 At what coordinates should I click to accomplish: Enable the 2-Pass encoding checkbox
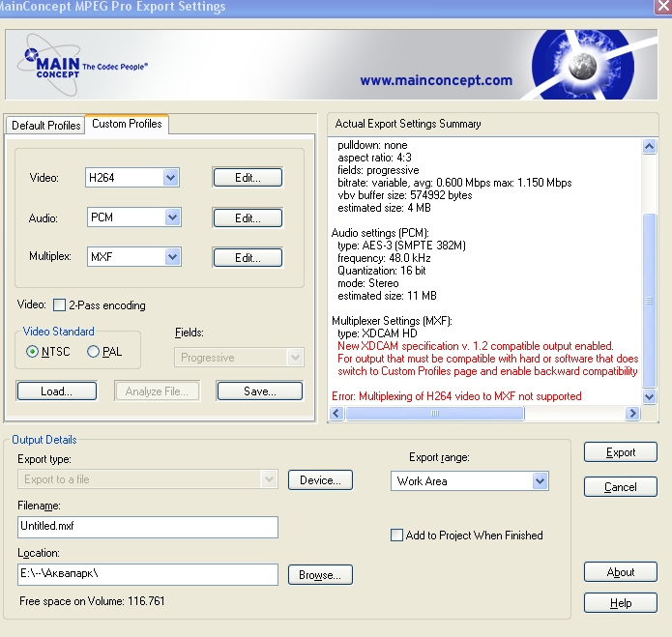59,305
